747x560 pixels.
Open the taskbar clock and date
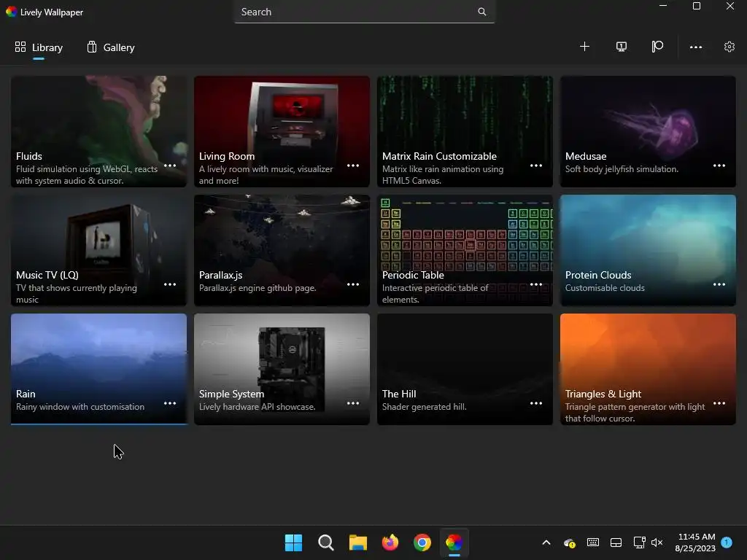pos(695,542)
